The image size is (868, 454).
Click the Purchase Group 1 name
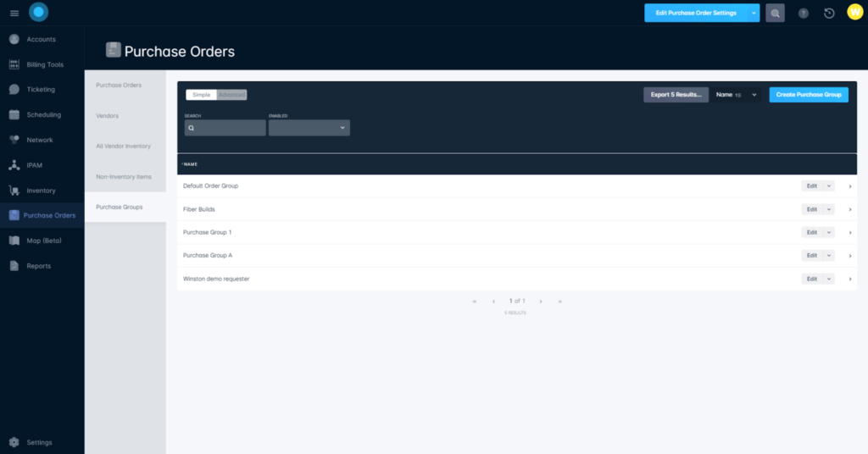[x=207, y=233]
